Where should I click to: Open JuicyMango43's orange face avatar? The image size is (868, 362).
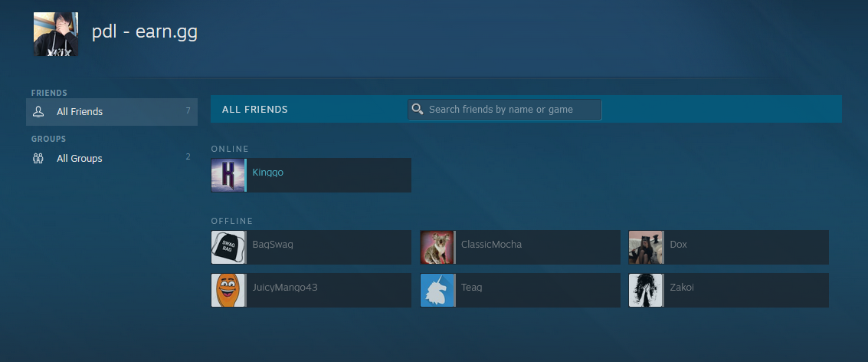tap(228, 290)
